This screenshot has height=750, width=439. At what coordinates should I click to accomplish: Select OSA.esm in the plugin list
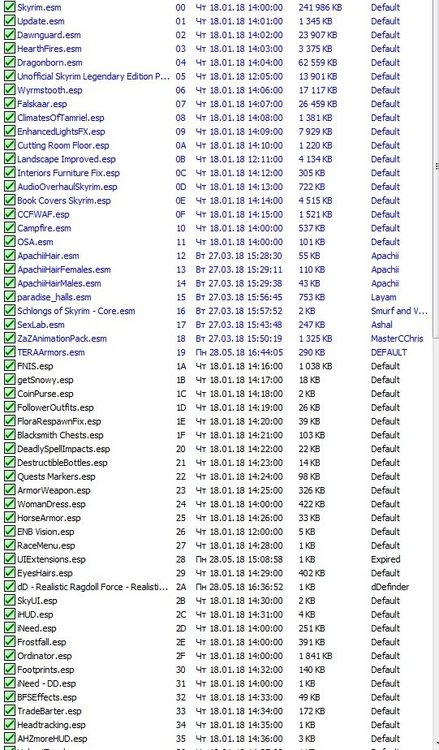click(35, 242)
